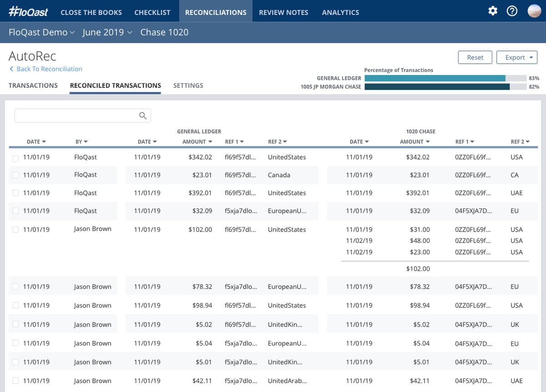
Task: Click the Reset button
Action: tap(475, 57)
